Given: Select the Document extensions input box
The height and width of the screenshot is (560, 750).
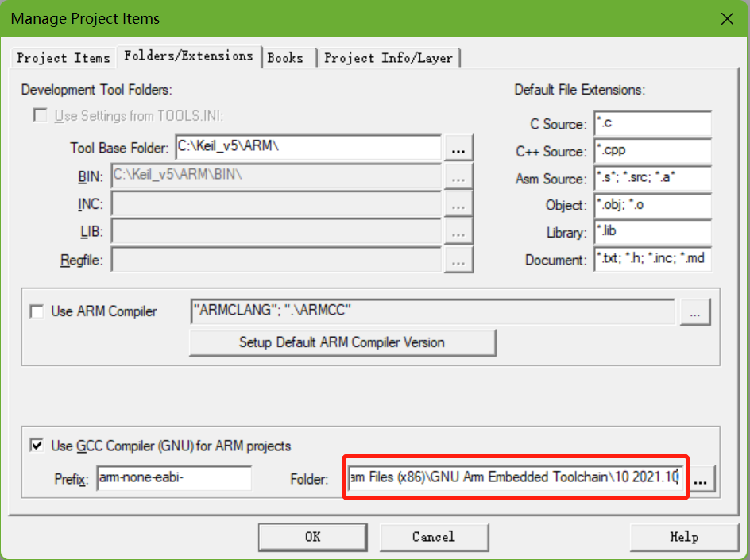Looking at the screenshot, I should click(651, 259).
